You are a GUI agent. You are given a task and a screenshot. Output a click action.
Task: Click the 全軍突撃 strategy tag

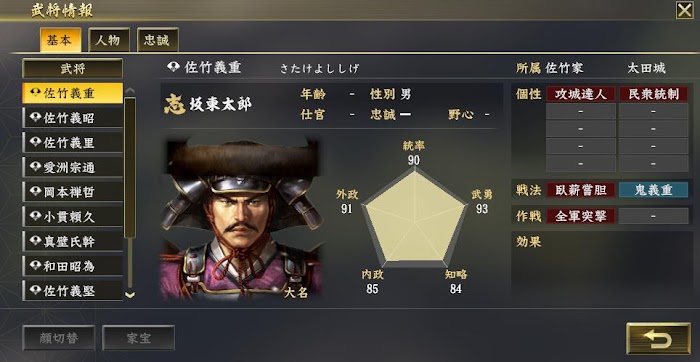pos(580,216)
